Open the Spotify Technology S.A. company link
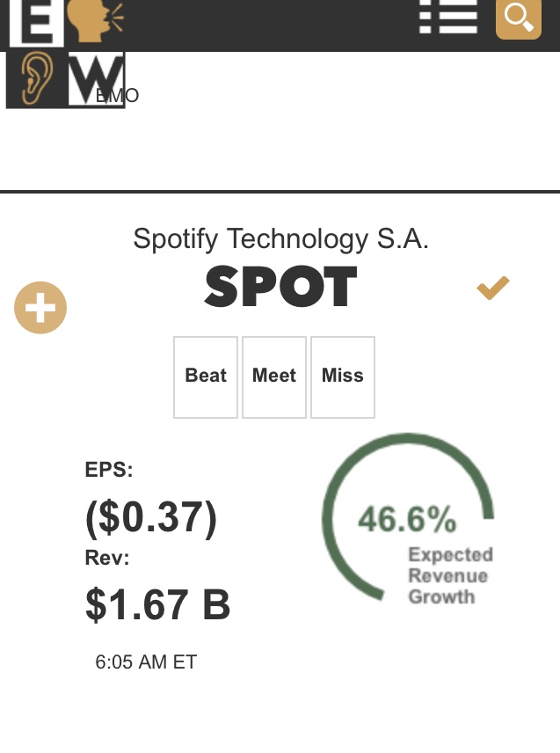560x753 pixels. [x=280, y=238]
